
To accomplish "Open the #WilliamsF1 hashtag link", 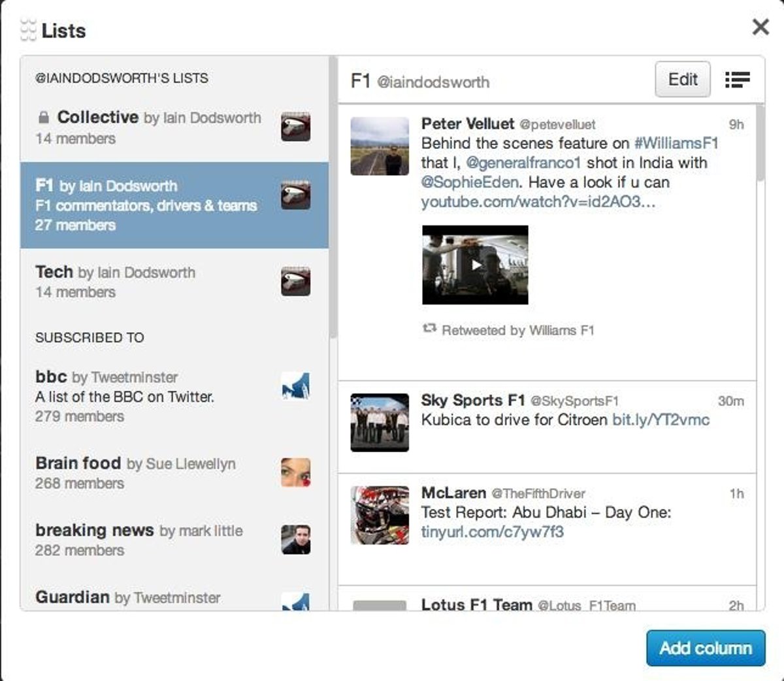I will click(x=676, y=143).
